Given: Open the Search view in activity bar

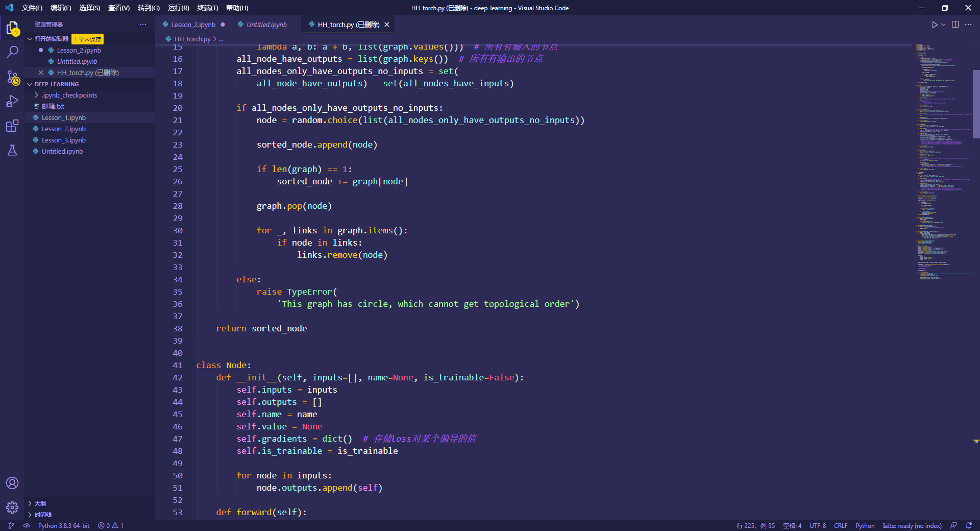Looking at the screenshot, I should pyautogui.click(x=12, y=52).
